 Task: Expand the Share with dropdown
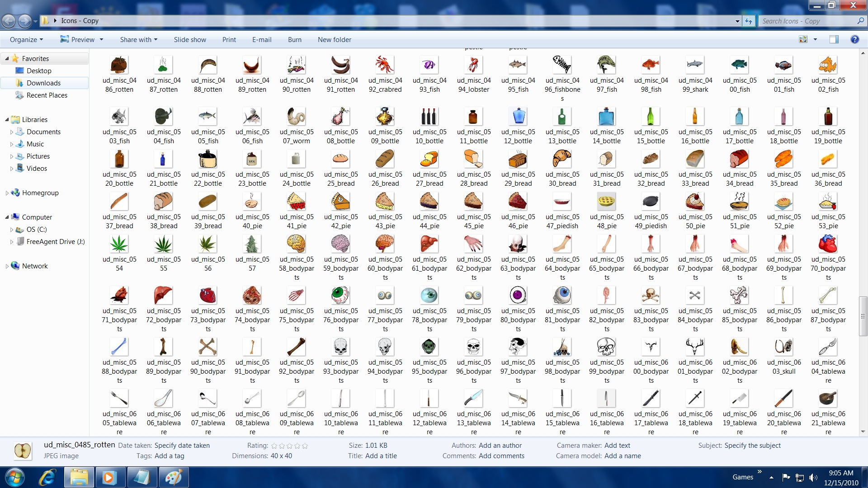click(138, 39)
